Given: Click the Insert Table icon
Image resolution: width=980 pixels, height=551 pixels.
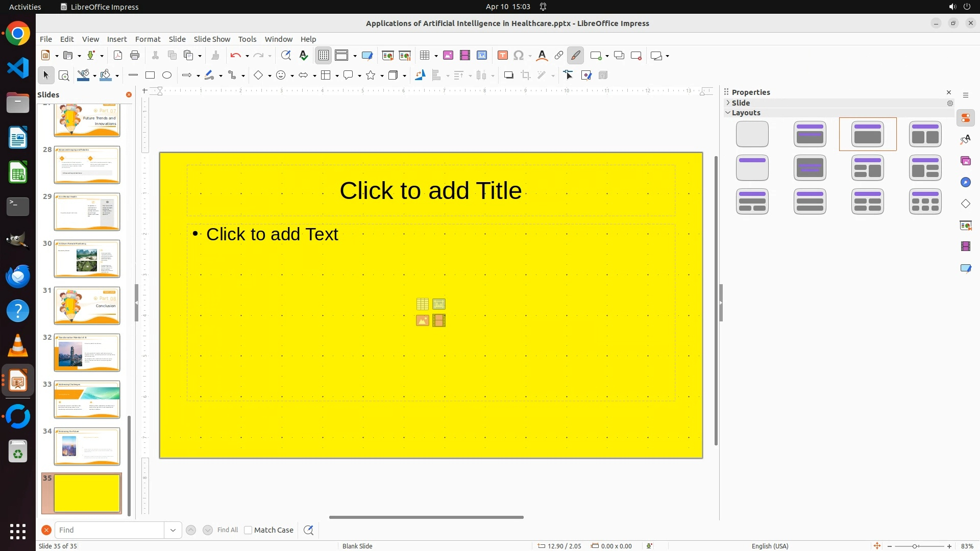Looking at the screenshot, I should 424,56.
